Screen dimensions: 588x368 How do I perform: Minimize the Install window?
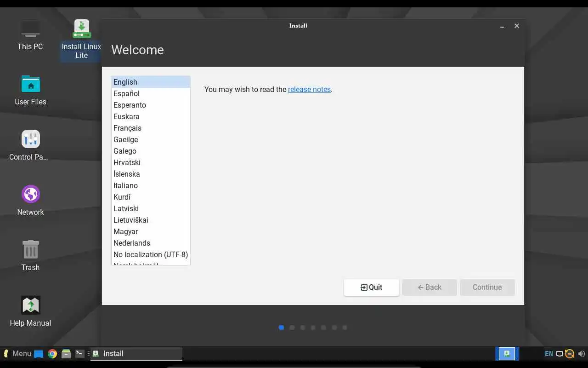(x=502, y=26)
